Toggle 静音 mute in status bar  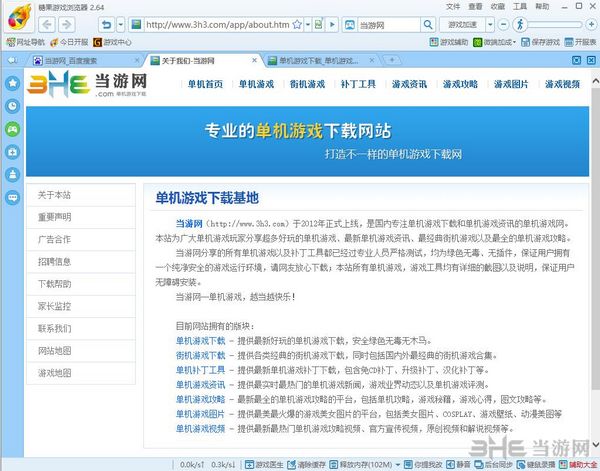(458, 464)
